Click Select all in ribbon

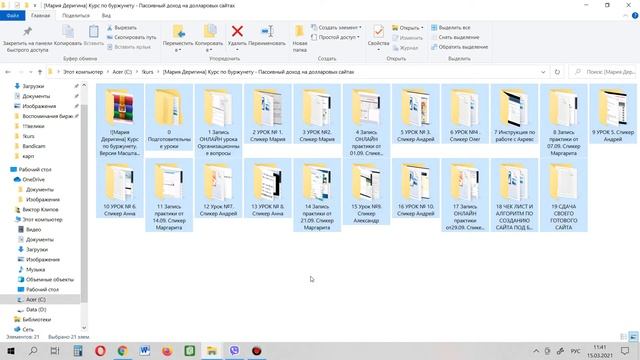(x=451, y=27)
